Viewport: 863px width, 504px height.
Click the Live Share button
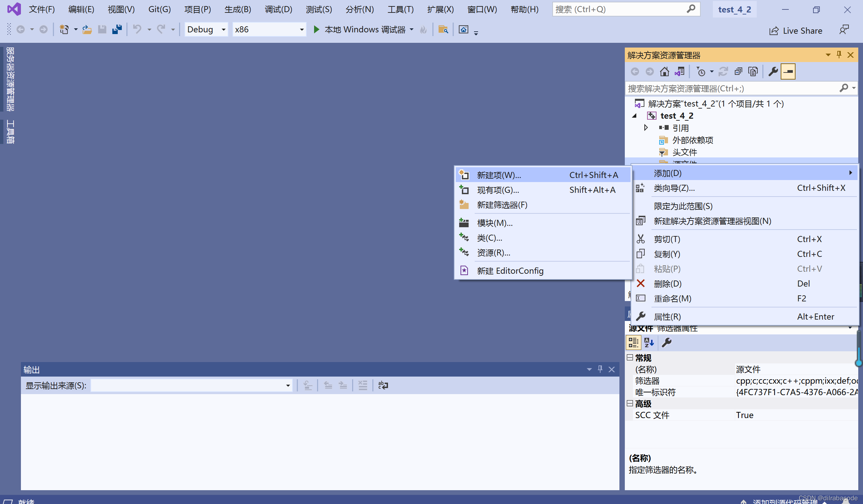[x=796, y=31]
